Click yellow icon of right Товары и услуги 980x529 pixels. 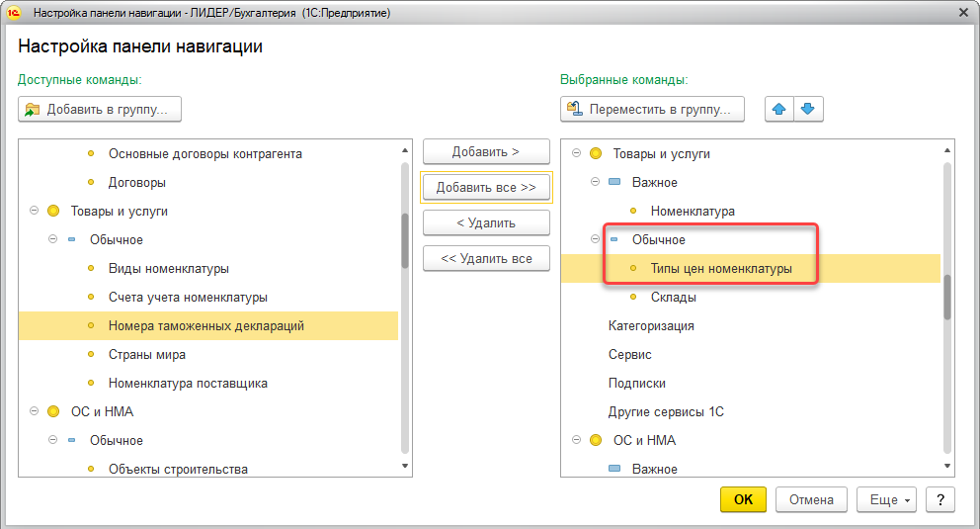point(596,154)
